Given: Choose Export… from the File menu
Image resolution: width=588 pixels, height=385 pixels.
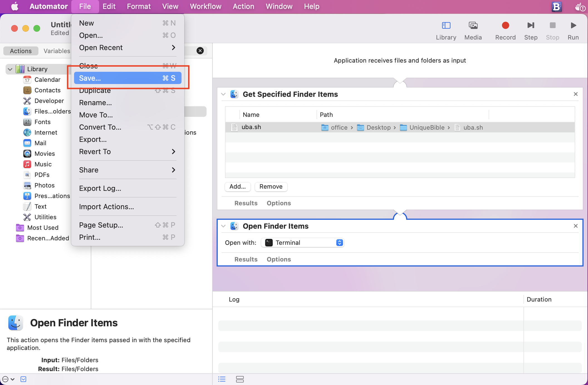Looking at the screenshot, I should pos(128,139).
